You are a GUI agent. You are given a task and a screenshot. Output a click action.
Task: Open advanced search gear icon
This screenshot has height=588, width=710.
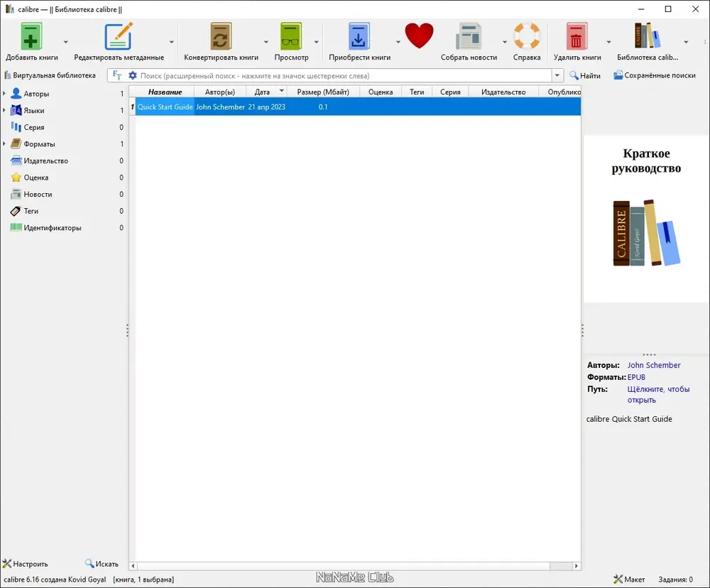133,76
